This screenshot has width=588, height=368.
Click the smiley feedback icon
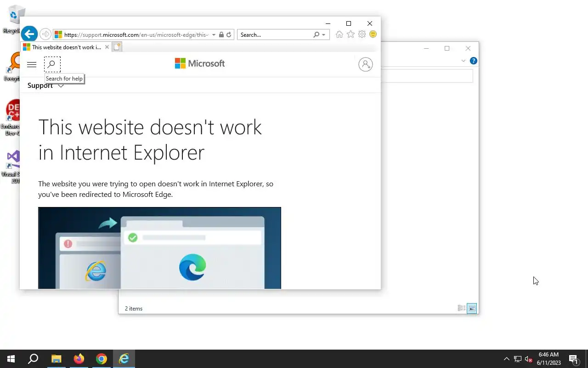coord(373,34)
